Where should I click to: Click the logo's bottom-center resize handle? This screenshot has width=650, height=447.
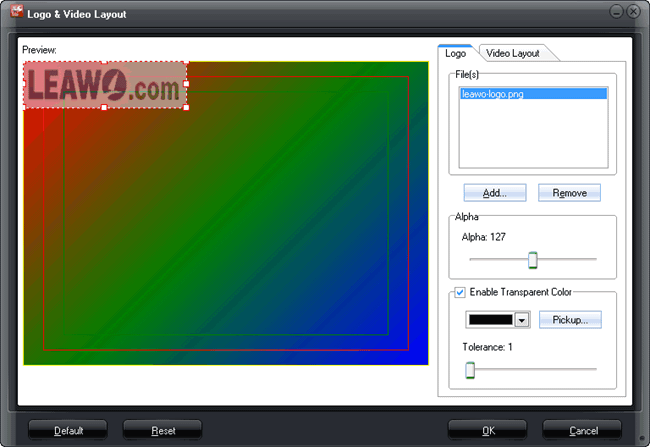click(104, 108)
